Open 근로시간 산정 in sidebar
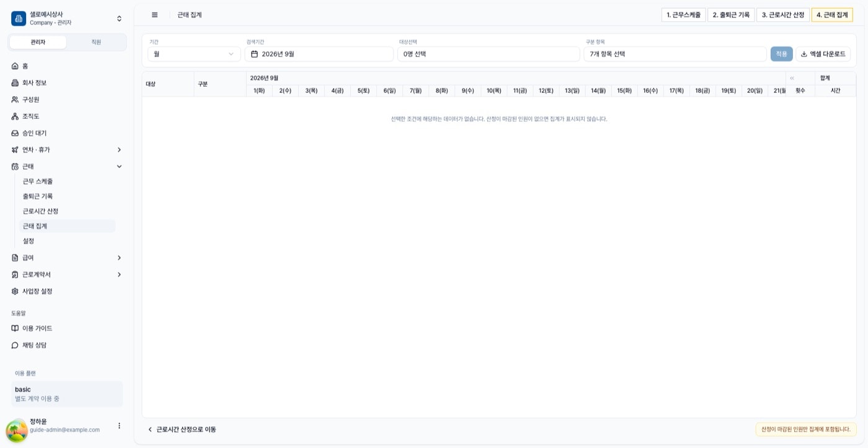 click(x=67, y=211)
